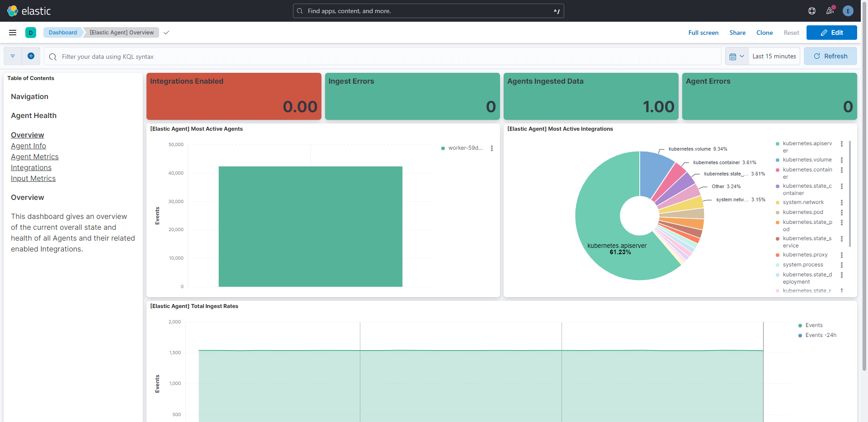The height and width of the screenshot is (422, 868).
Task: Open options for kubernetes.state_deployment legend item
Action: [842, 275]
